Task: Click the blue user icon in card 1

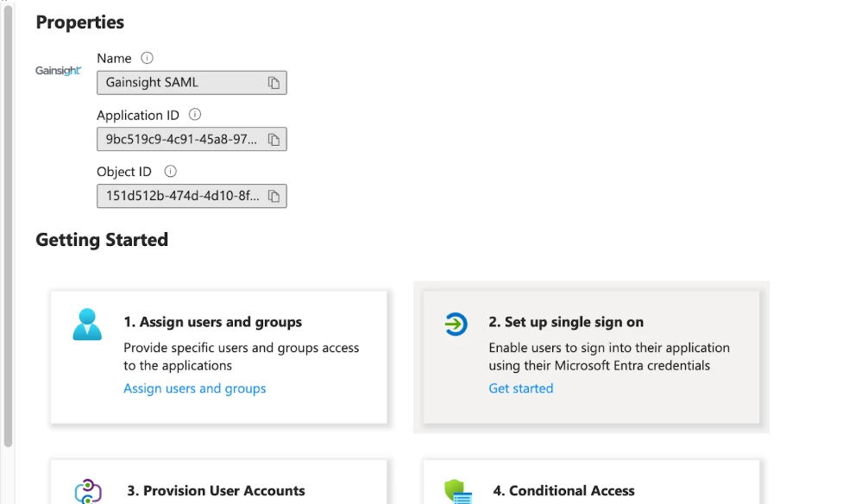Action: point(87,324)
